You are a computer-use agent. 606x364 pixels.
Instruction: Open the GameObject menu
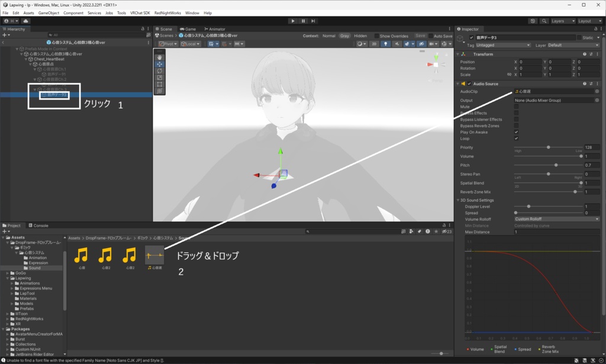pos(49,13)
